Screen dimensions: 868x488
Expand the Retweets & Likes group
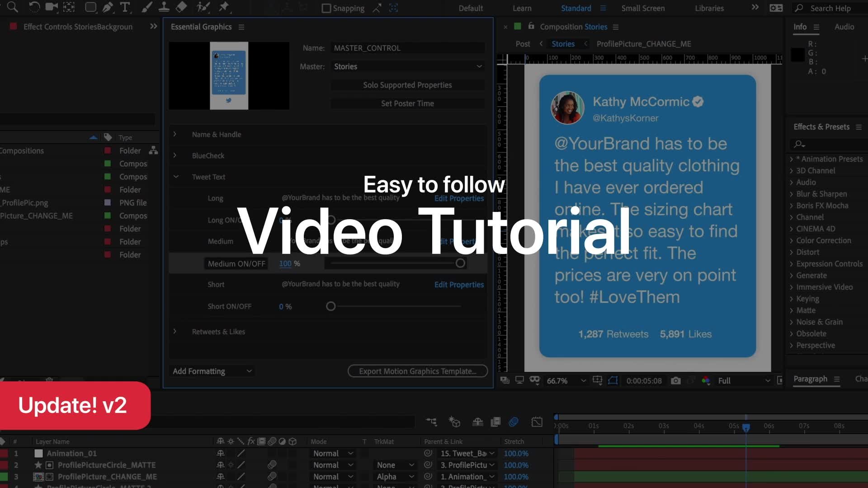175,331
